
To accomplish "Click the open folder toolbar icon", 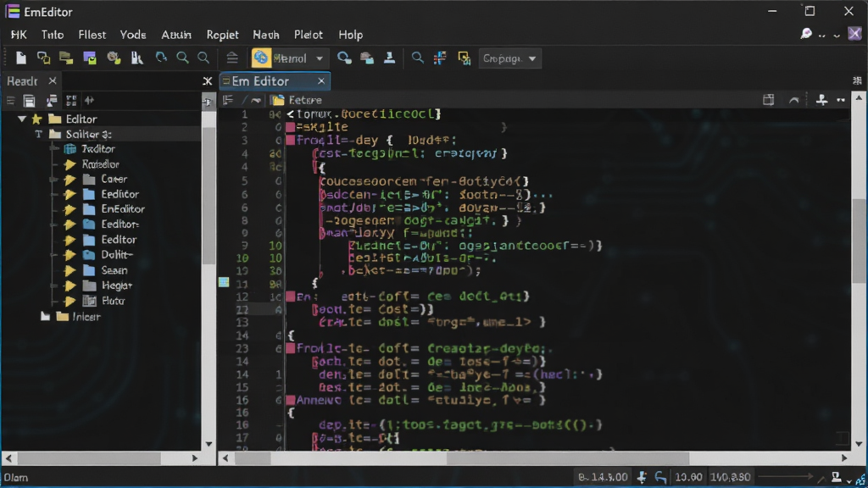I will [66, 58].
